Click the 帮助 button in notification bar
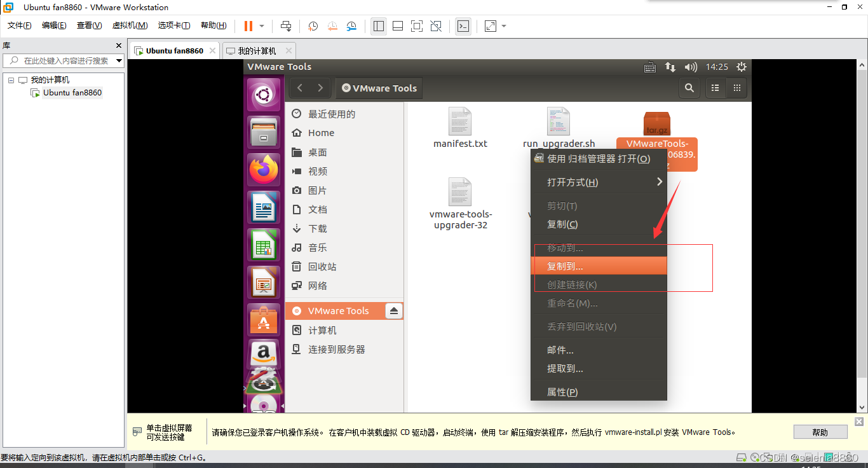The image size is (868, 468). (820, 432)
